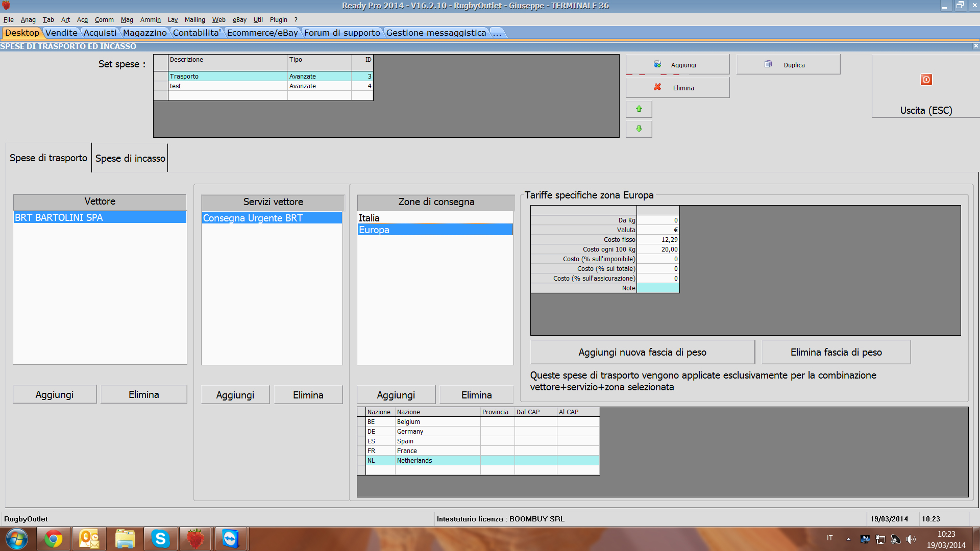Switch to the Magazzino tab
The width and height of the screenshot is (980, 551).
[145, 33]
